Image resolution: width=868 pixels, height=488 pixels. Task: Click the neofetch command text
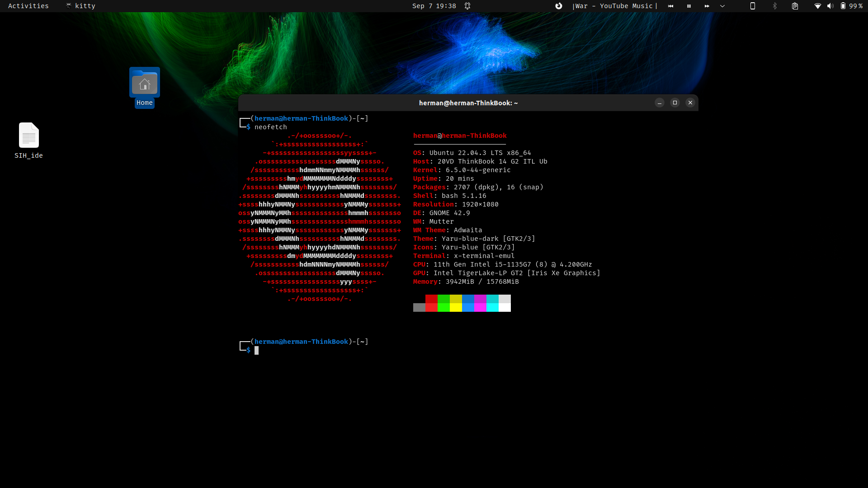point(270,127)
